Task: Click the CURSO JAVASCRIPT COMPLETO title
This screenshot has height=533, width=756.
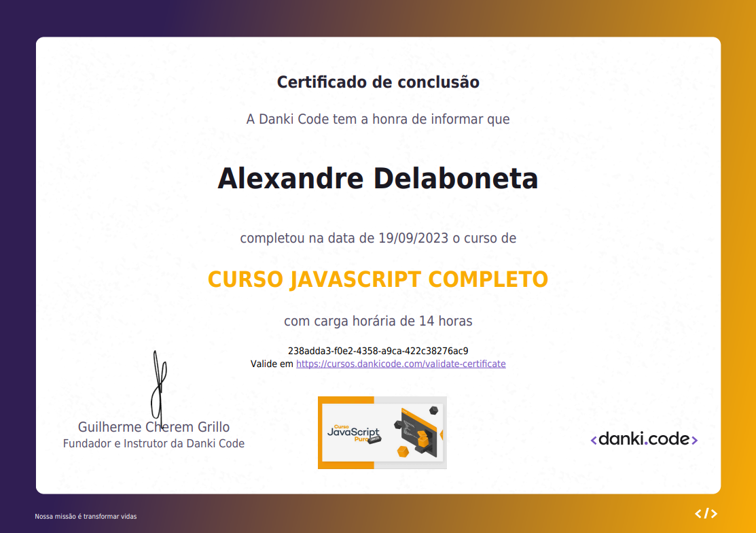Action: 378,279
